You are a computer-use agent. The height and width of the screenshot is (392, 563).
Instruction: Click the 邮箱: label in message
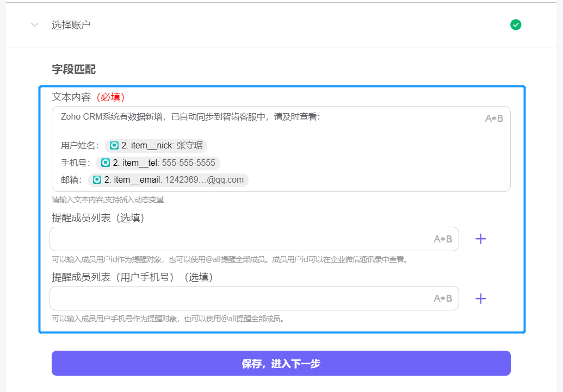71,180
